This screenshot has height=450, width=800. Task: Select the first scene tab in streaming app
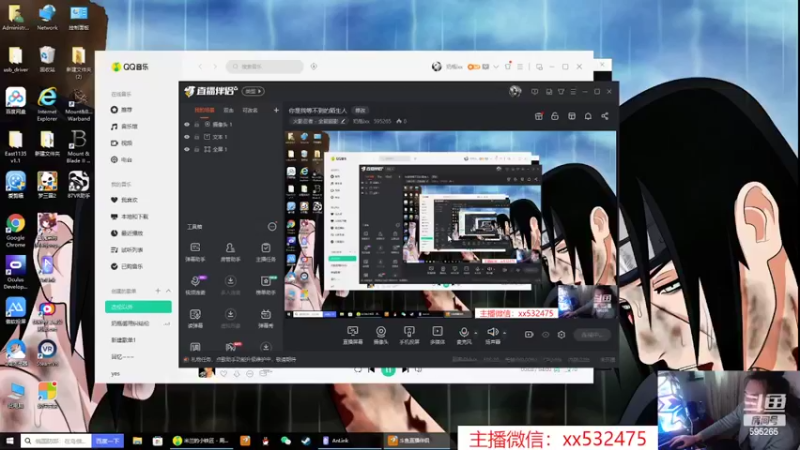pos(204,110)
